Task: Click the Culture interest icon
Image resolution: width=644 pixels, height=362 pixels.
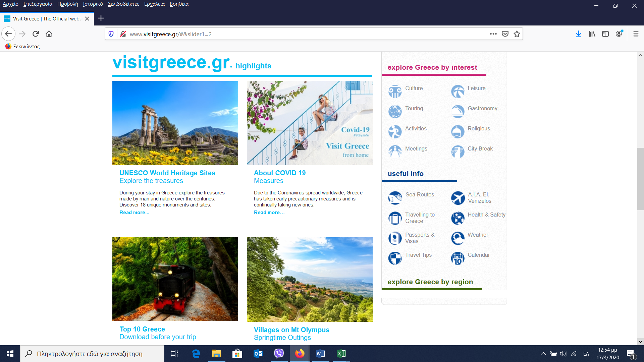Action: (x=395, y=91)
